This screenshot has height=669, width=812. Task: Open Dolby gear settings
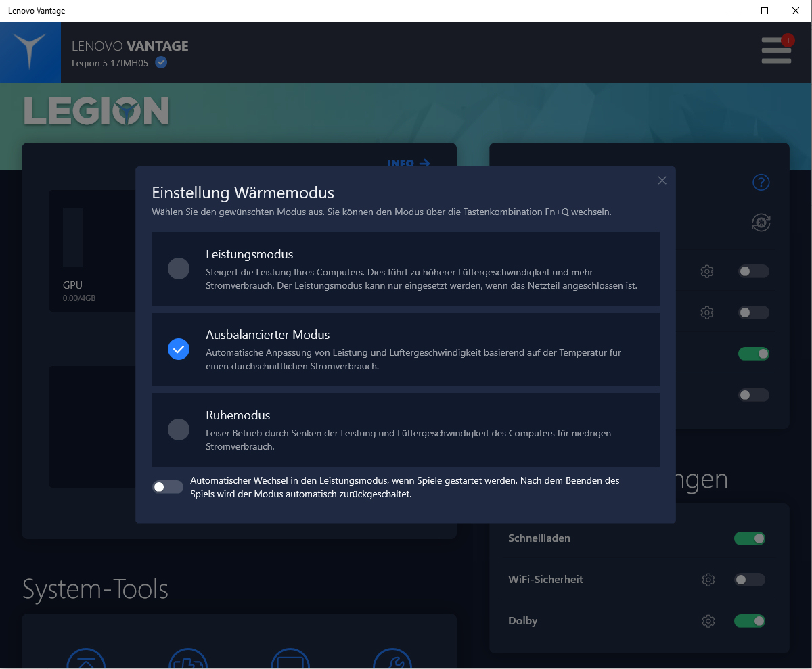pos(708,621)
